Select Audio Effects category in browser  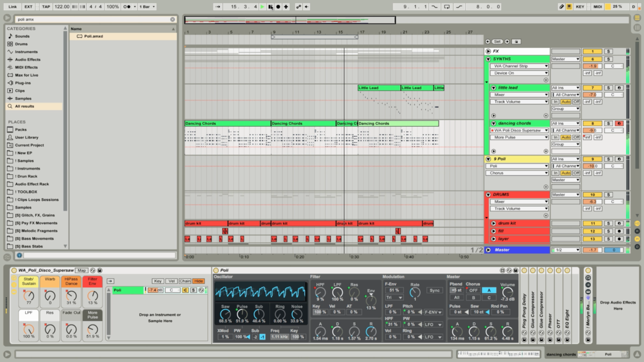point(27,60)
